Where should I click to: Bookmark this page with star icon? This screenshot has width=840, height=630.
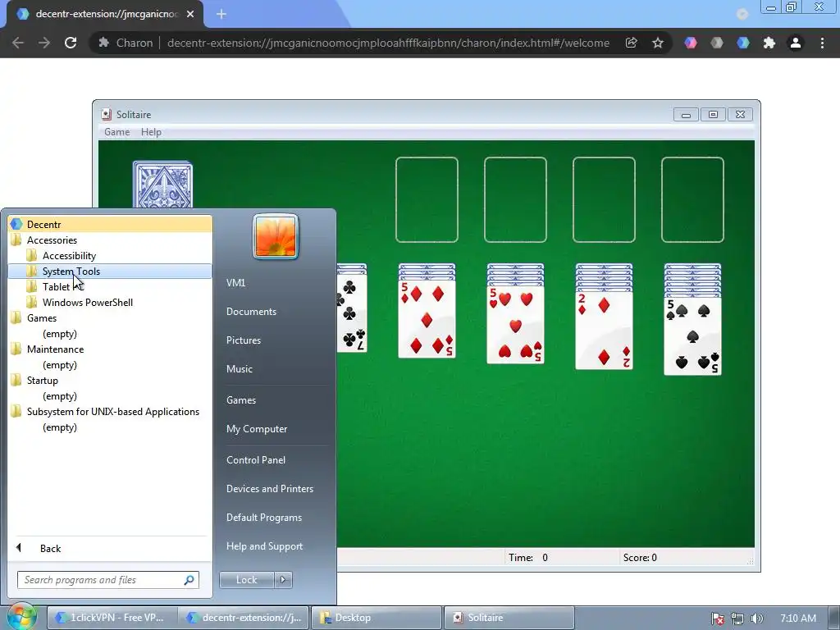click(x=658, y=43)
